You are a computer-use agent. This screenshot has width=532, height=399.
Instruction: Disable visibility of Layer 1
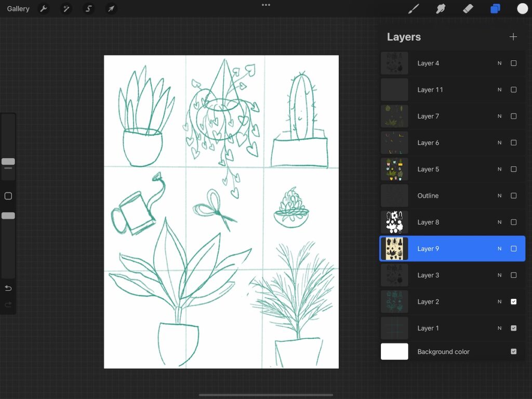(513, 328)
